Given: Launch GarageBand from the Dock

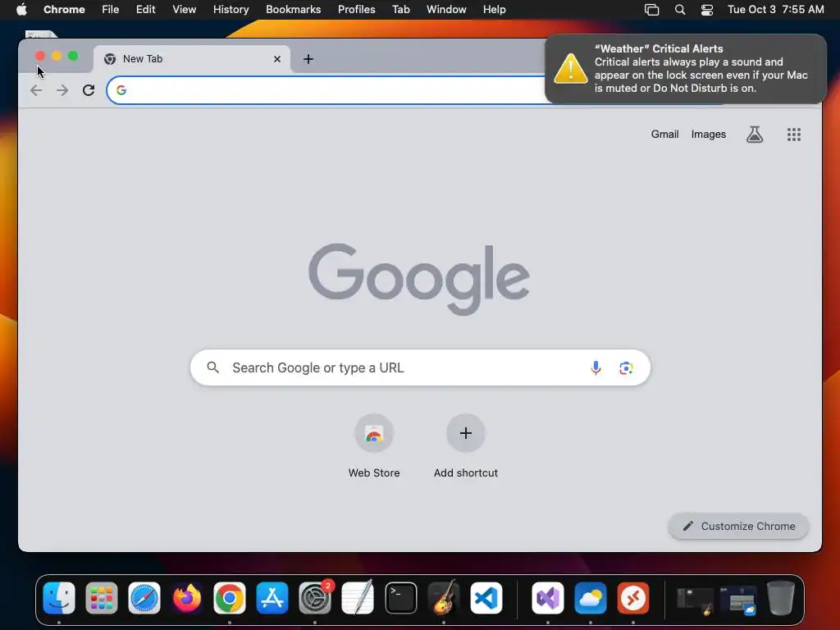Looking at the screenshot, I should tap(443, 598).
